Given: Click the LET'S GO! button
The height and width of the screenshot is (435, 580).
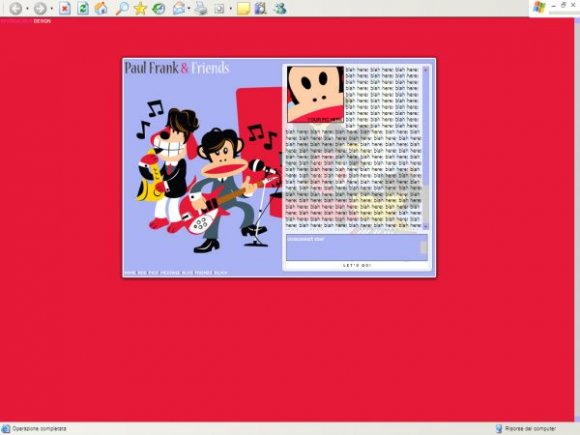Looking at the screenshot, I should pos(357,266).
